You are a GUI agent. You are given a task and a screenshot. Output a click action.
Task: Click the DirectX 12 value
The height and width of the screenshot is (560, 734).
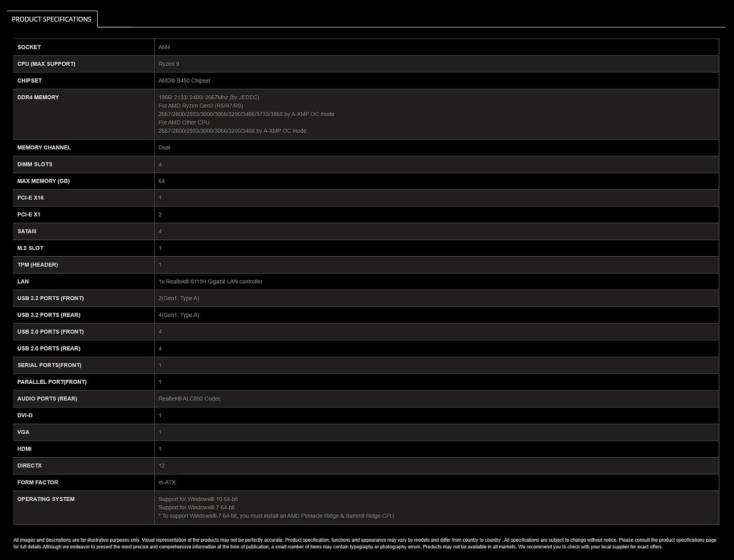coord(161,465)
